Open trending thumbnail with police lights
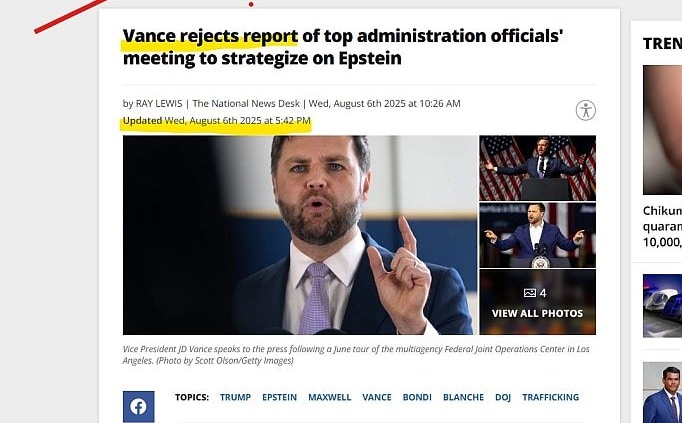Screen dimensions: 682x423 [662, 306]
